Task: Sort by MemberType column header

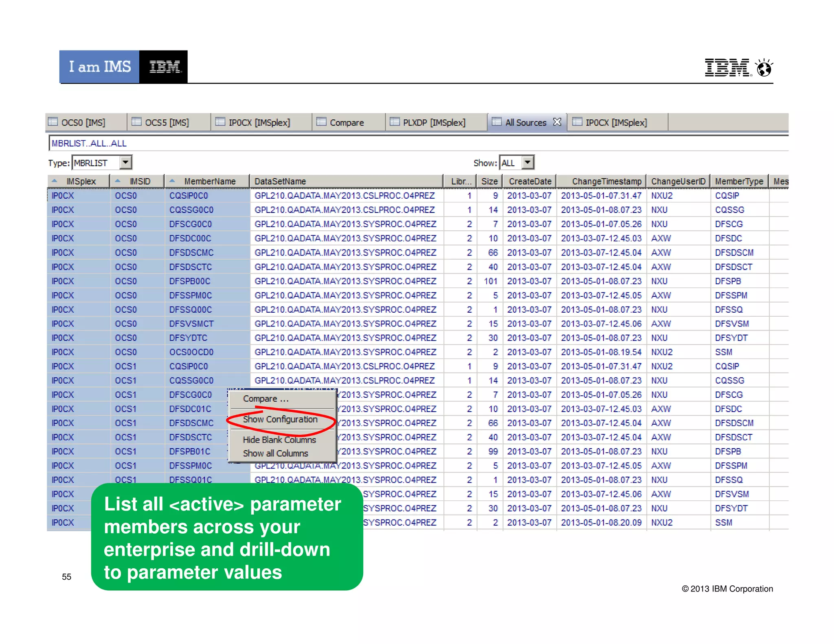Action: tap(739, 181)
